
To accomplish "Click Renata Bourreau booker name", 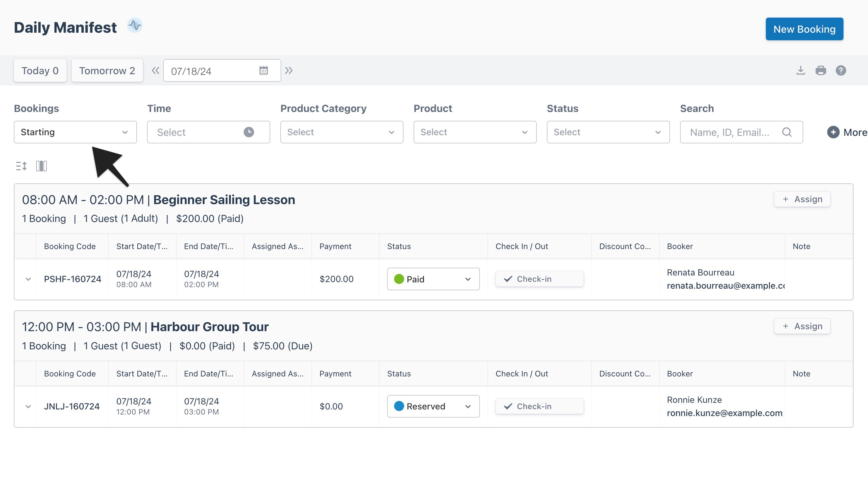I will 700,272.
